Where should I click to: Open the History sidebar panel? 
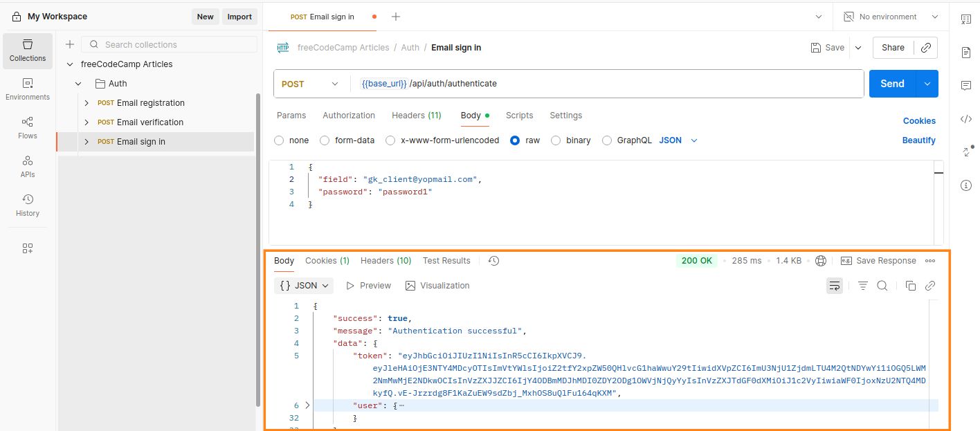click(28, 205)
